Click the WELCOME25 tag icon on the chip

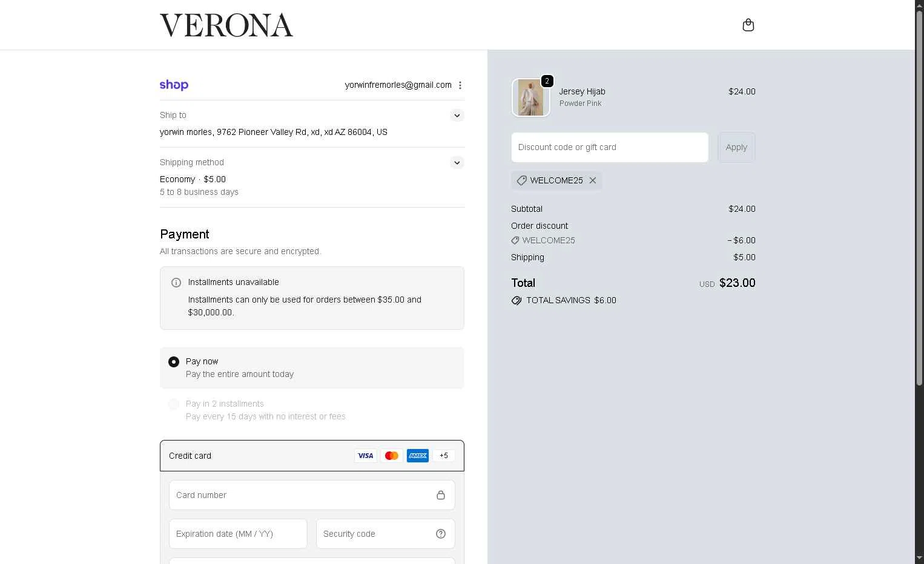click(x=521, y=180)
